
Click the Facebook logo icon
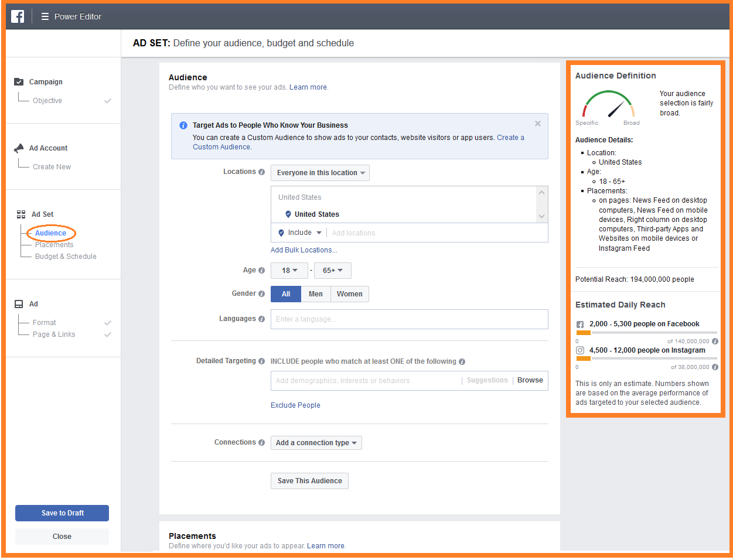pos(18,16)
